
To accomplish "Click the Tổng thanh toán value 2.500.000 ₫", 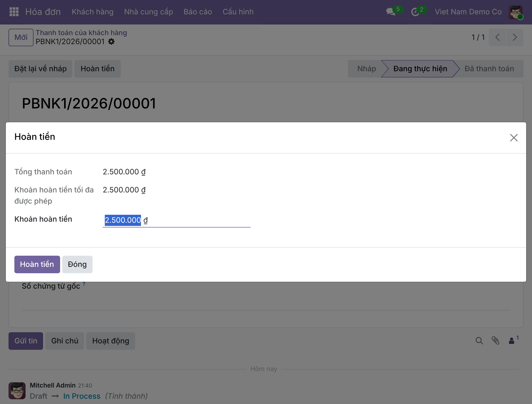I will [x=124, y=172].
